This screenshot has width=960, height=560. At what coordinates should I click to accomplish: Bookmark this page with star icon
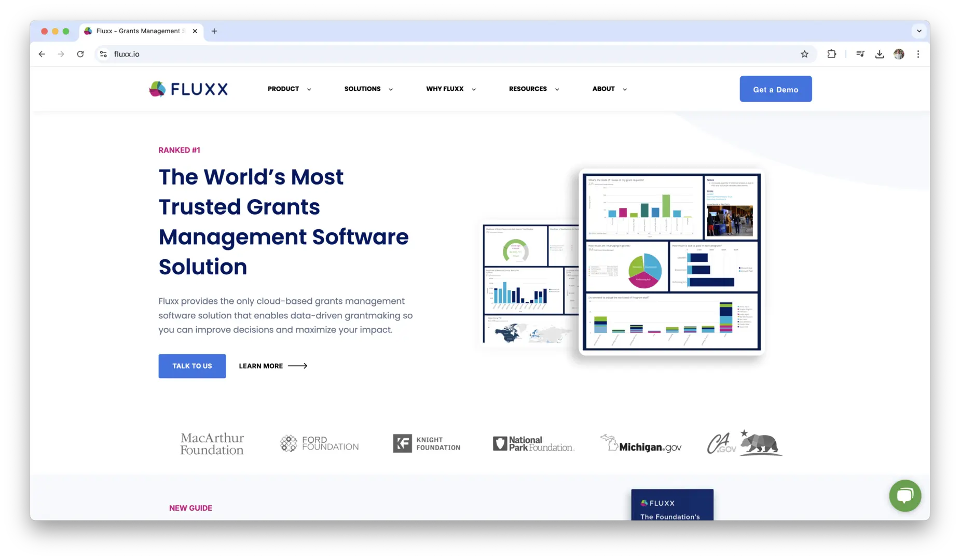pyautogui.click(x=804, y=54)
